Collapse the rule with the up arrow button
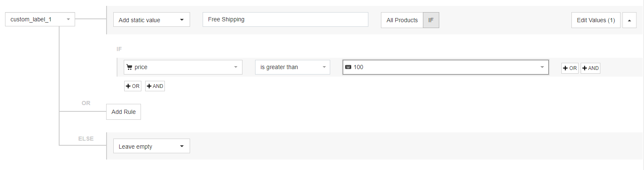 [629, 20]
